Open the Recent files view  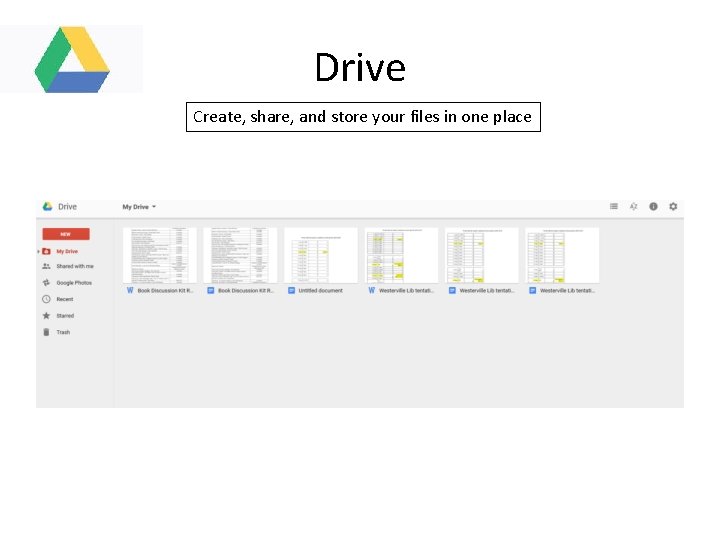(x=65, y=299)
